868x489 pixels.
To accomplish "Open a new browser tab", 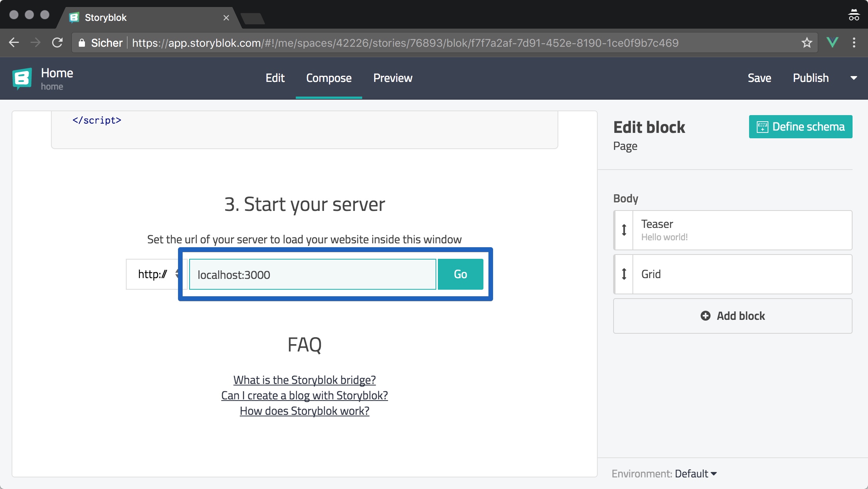I will pyautogui.click(x=253, y=18).
